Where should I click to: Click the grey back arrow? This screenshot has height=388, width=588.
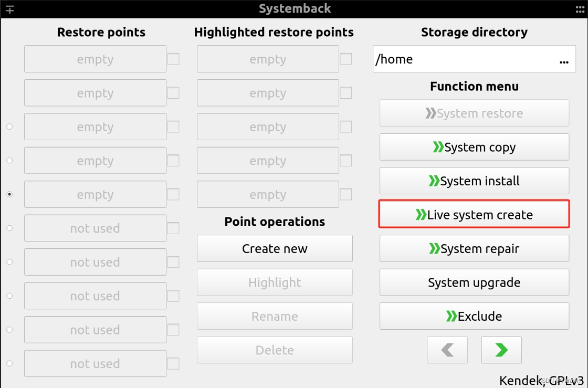[447, 350]
